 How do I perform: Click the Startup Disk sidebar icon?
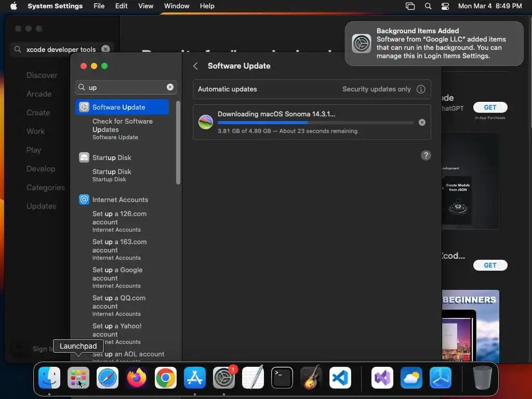pyautogui.click(x=84, y=157)
